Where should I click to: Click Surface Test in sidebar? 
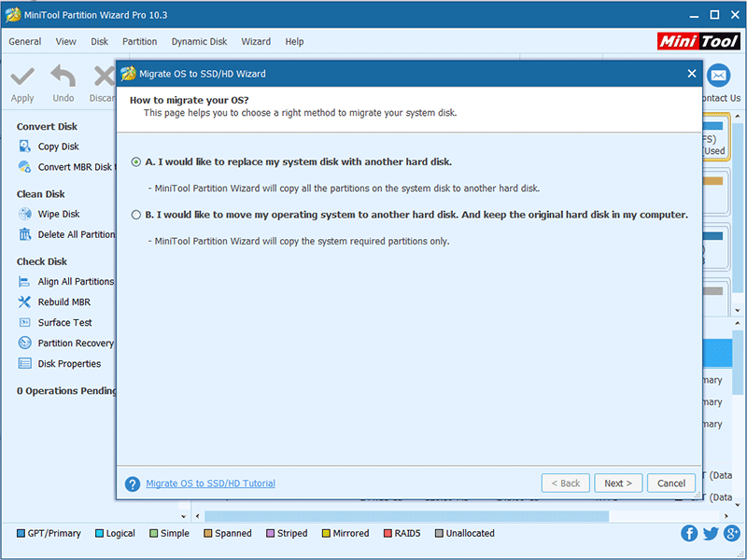[64, 323]
